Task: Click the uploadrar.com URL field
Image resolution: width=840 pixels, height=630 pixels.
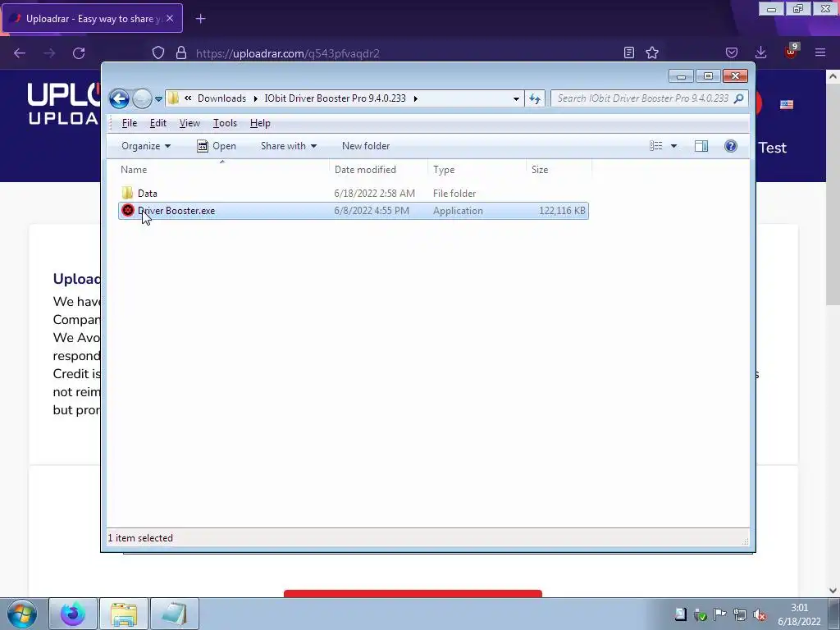Action: coord(288,53)
